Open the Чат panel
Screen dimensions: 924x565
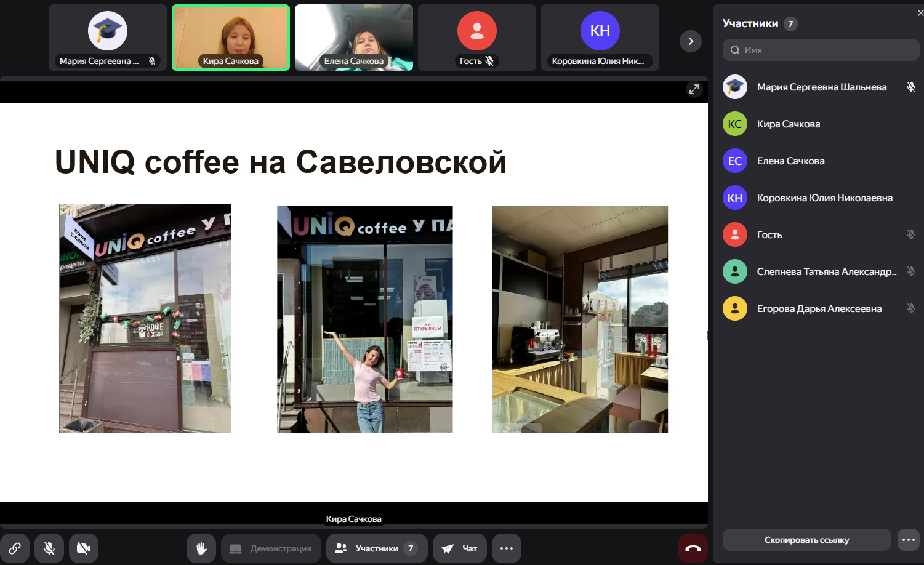[459, 548]
